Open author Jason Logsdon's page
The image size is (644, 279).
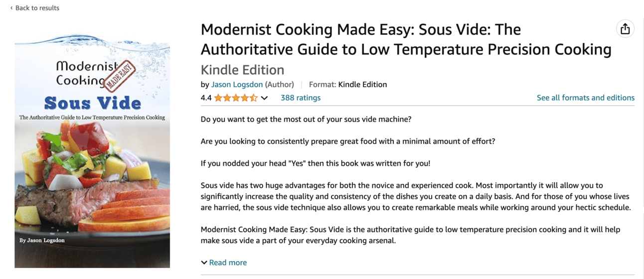click(237, 84)
